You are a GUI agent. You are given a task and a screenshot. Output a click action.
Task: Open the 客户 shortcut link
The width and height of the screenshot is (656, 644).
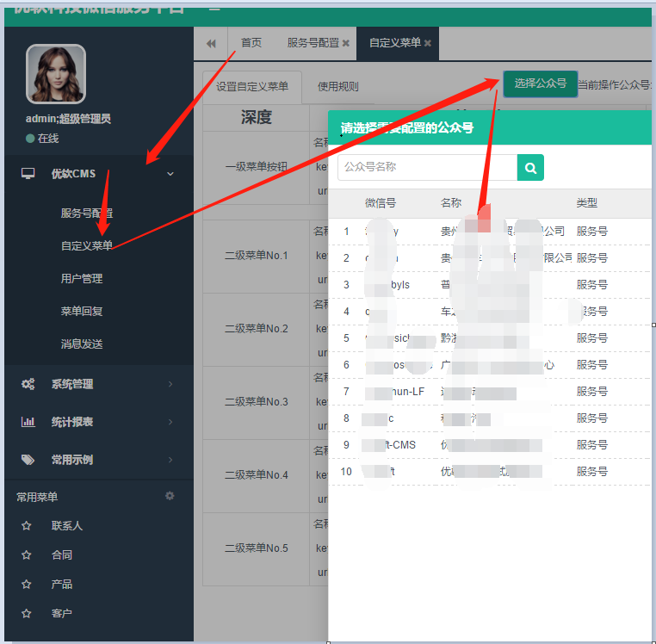[61, 614]
